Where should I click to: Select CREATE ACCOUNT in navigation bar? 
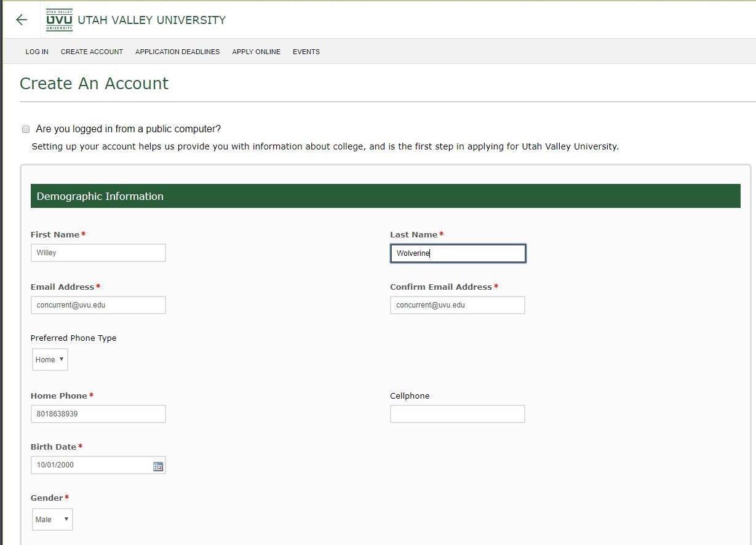92,52
